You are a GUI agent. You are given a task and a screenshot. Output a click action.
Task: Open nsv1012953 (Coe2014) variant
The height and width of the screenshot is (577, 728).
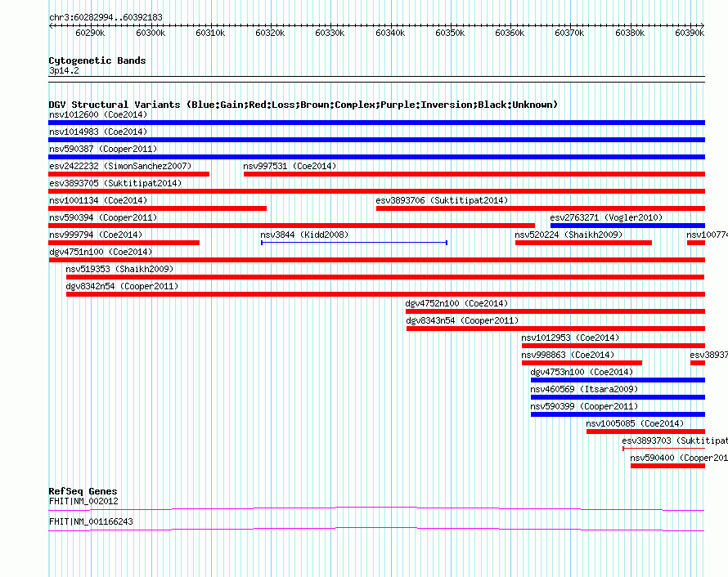(570, 338)
